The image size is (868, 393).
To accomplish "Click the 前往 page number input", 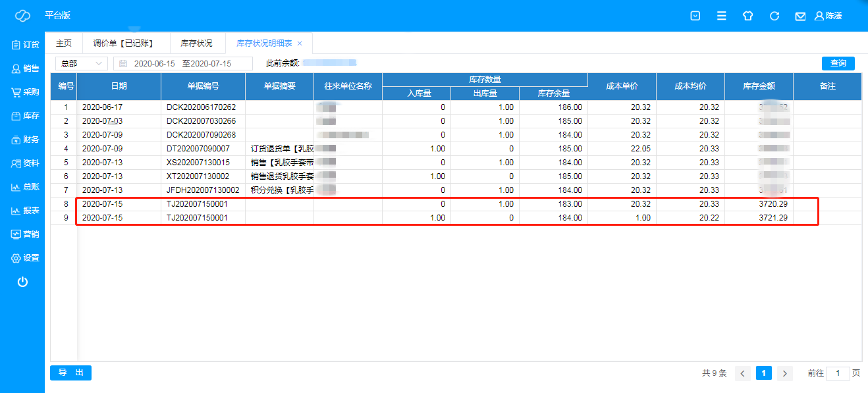I will [x=838, y=373].
